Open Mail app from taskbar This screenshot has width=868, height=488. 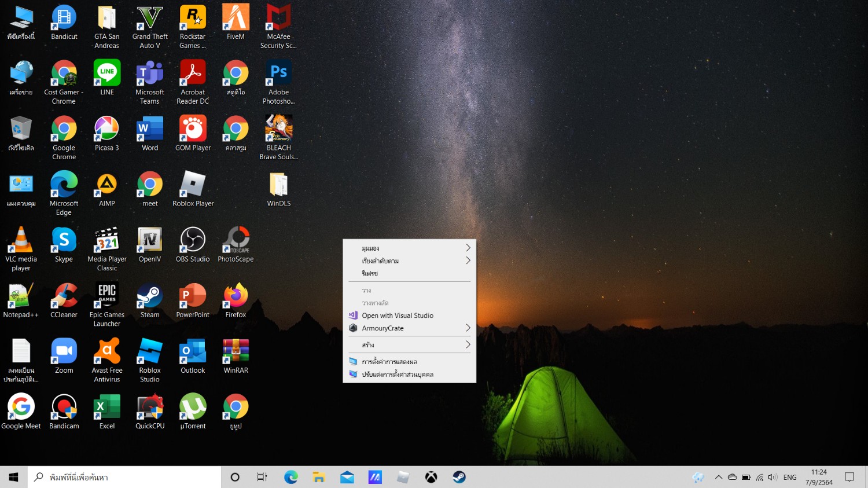coord(347,477)
